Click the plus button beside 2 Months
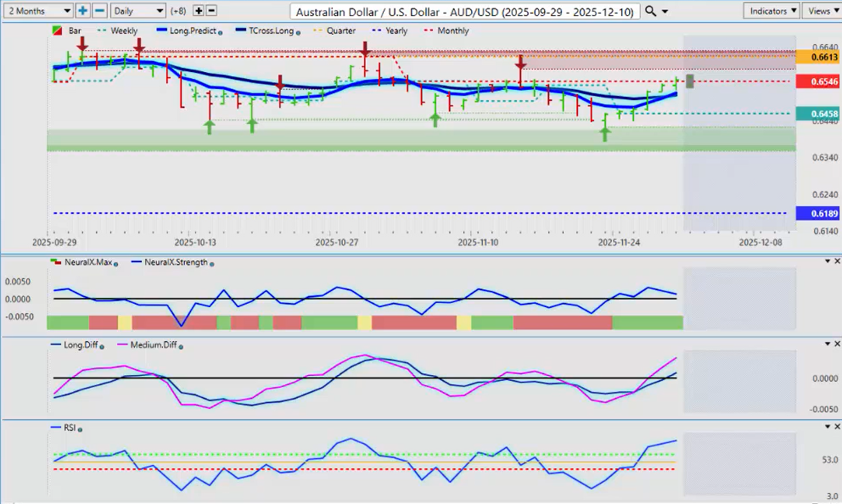This screenshot has width=842, height=504. [x=82, y=11]
